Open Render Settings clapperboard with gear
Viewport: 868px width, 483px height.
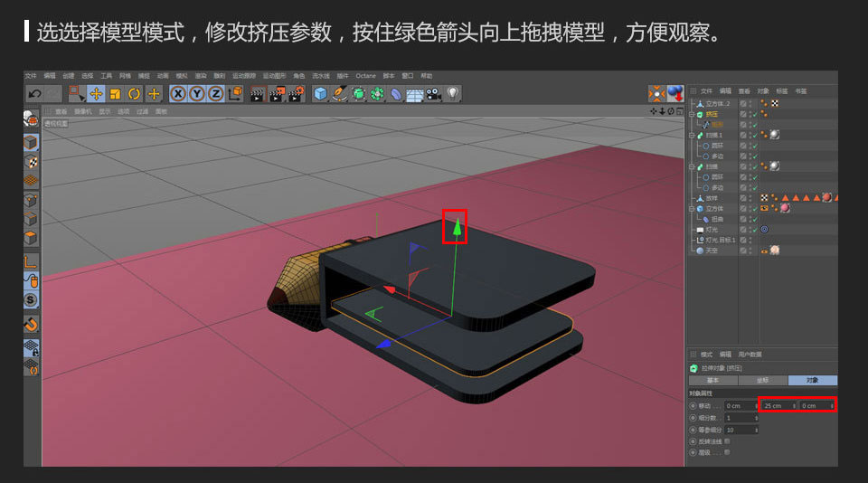(297, 94)
